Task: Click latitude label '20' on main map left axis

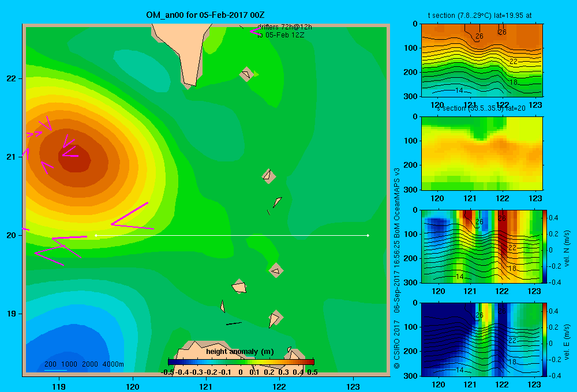Action: (12, 235)
